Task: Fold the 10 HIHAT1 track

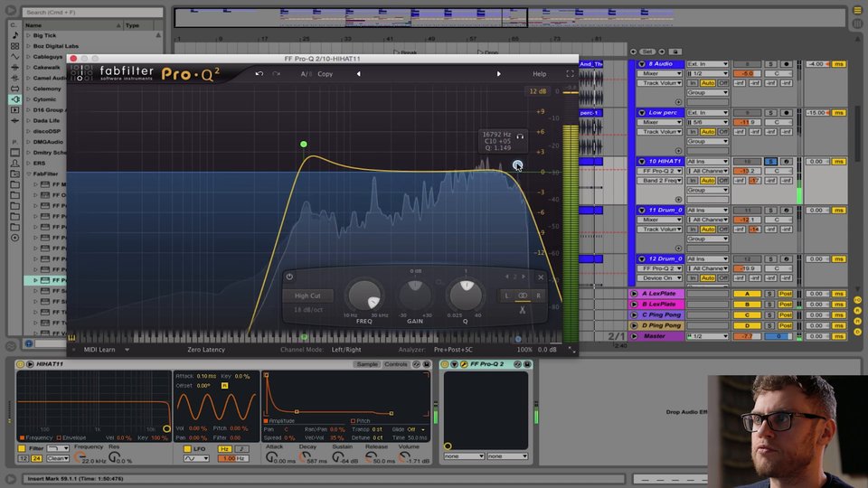Action: 642,162
